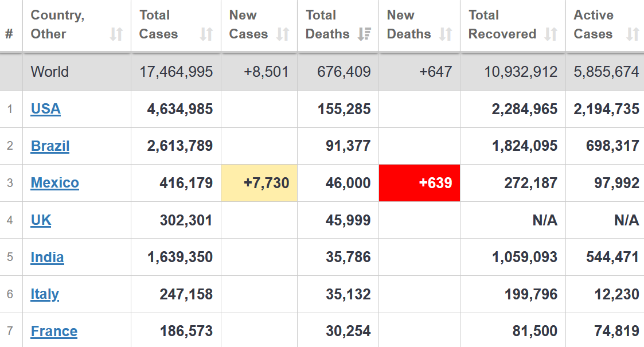
Task: Click sort arrows icon beside Total Cases
Action: (x=206, y=34)
